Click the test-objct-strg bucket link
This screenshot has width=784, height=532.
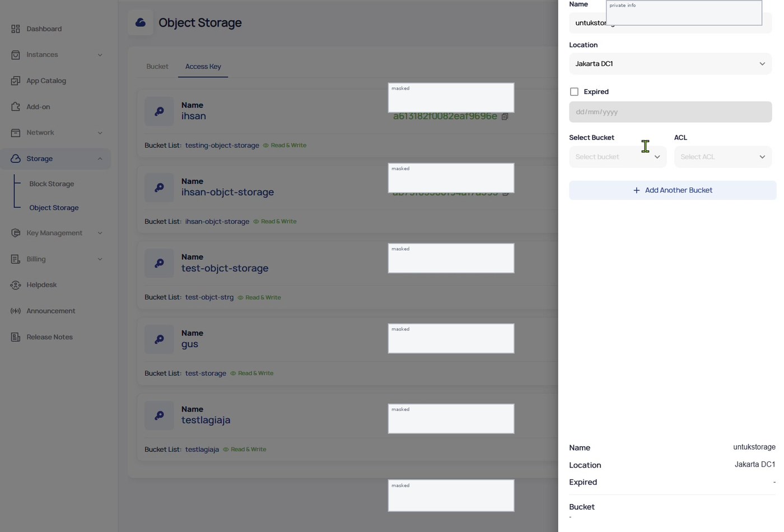pos(209,297)
